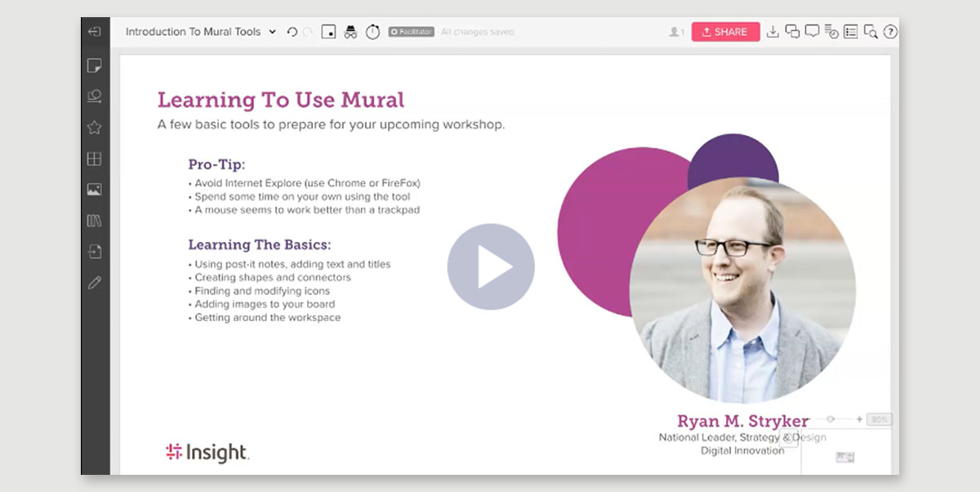Open the zoom percentage box

(877, 419)
